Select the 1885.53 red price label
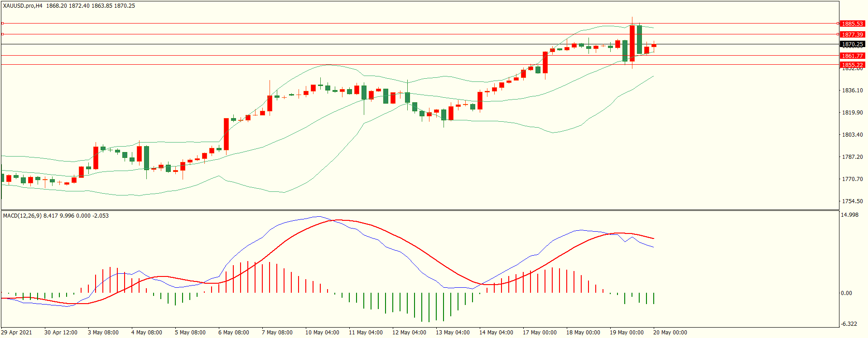868x338 pixels. coord(852,24)
